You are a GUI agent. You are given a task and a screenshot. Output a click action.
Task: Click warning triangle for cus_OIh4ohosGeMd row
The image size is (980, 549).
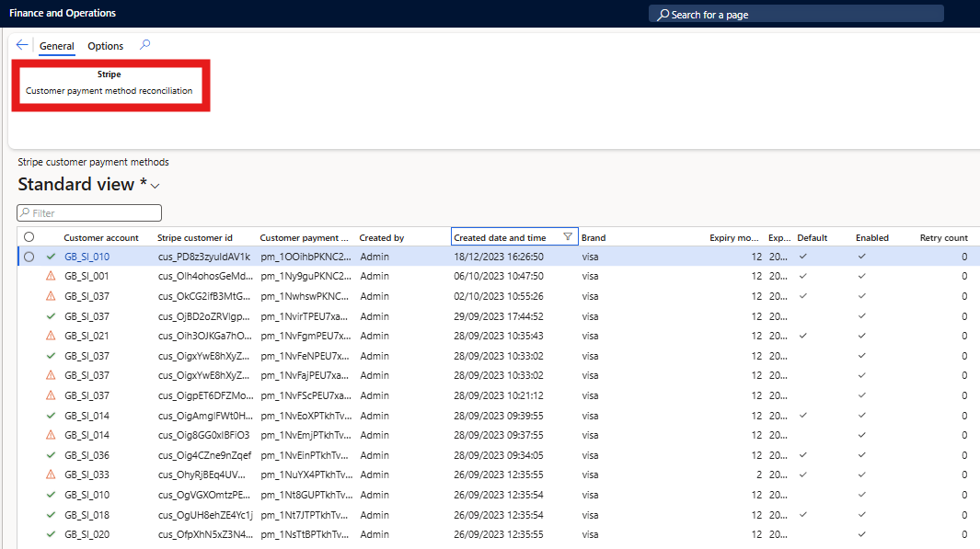coord(52,276)
